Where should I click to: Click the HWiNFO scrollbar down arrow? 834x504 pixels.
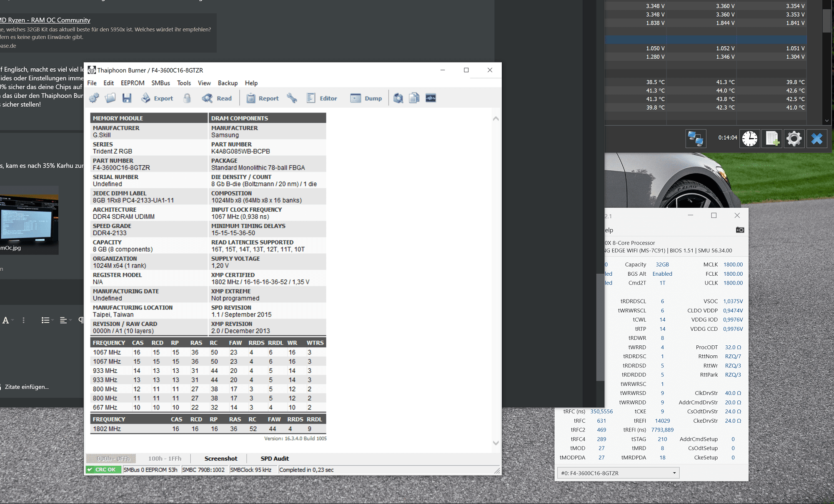pyautogui.click(x=827, y=121)
